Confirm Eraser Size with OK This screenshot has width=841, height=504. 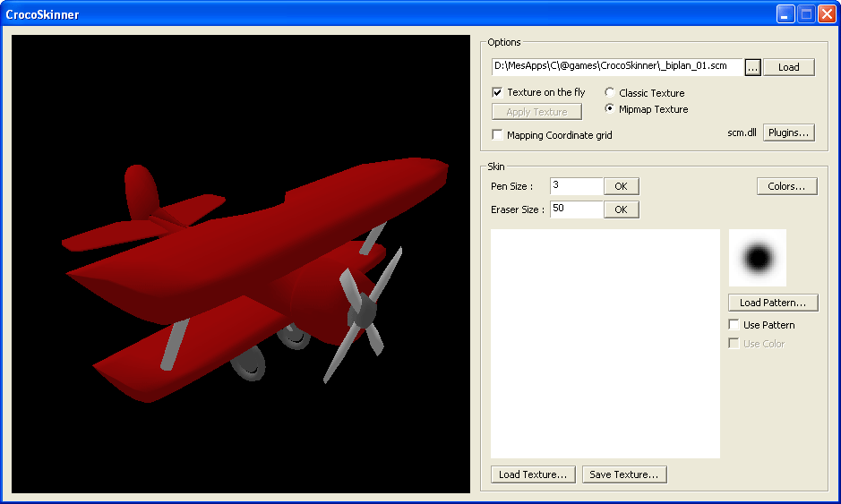[621, 209]
